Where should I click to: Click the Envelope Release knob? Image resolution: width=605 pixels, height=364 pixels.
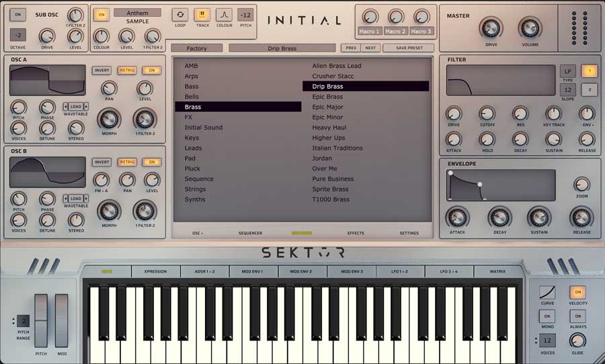[581, 218]
